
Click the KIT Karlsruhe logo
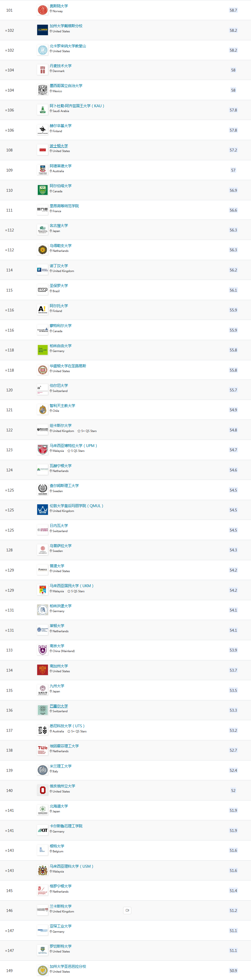tap(43, 830)
